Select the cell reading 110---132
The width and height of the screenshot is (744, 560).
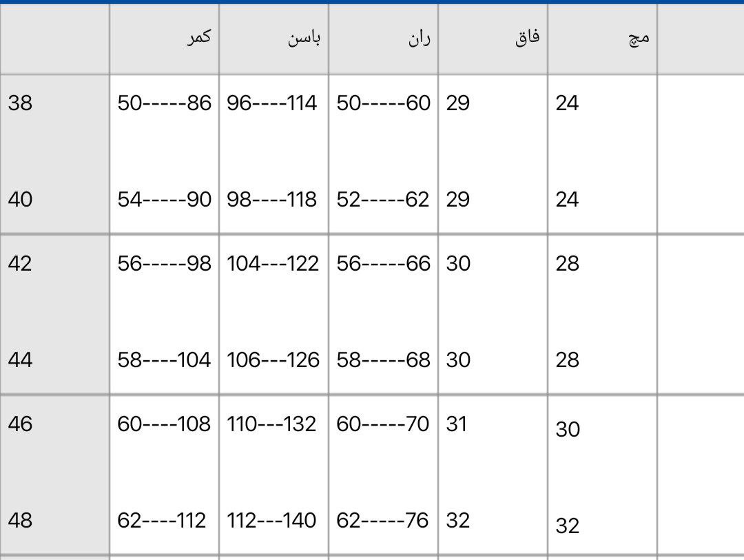[272, 424]
